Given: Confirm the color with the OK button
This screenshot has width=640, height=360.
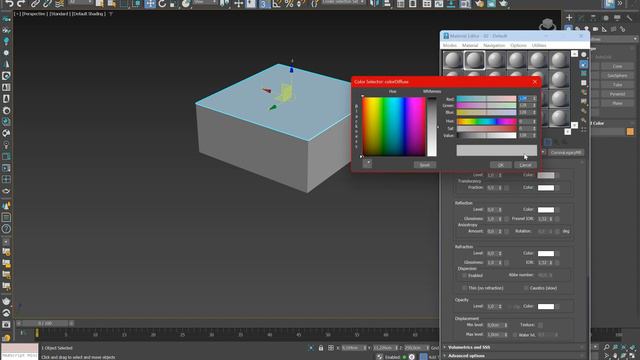Looking at the screenshot, I should pyautogui.click(x=501, y=165).
